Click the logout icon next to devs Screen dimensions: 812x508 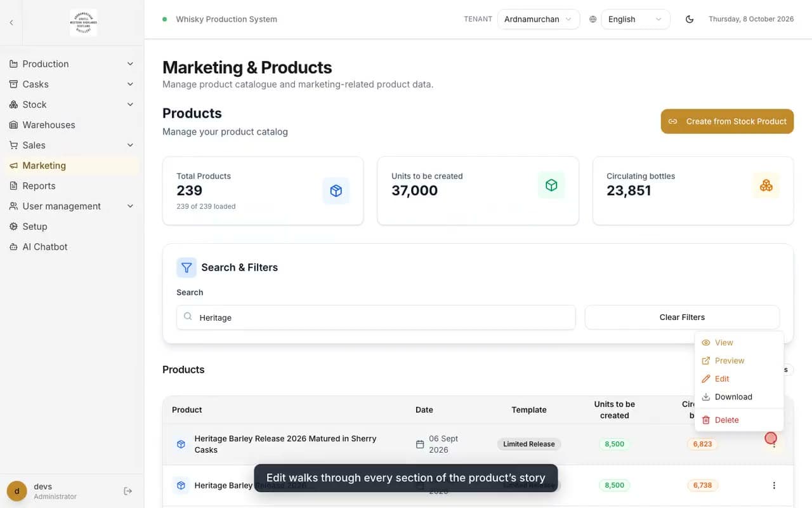coord(128,491)
